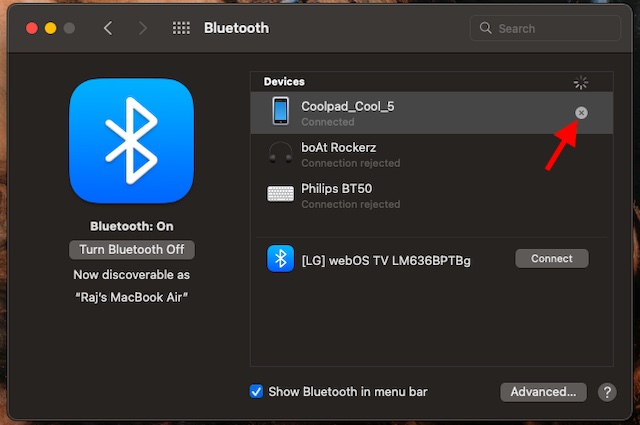640x425 pixels.
Task: Click the Coolpad phone icon
Action: click(x=280, y=111)
